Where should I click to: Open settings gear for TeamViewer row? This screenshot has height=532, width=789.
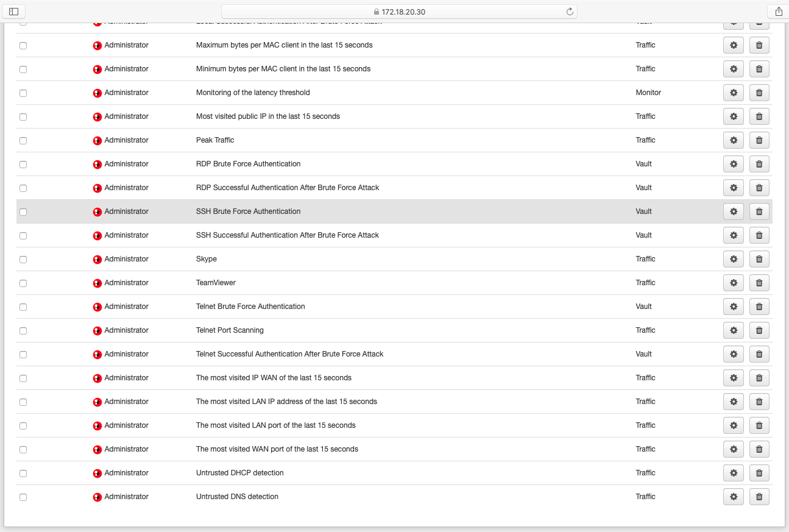[734, 283]
